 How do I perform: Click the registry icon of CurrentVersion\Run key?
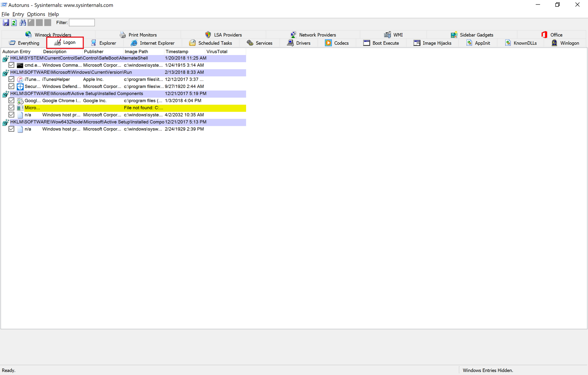5,73
